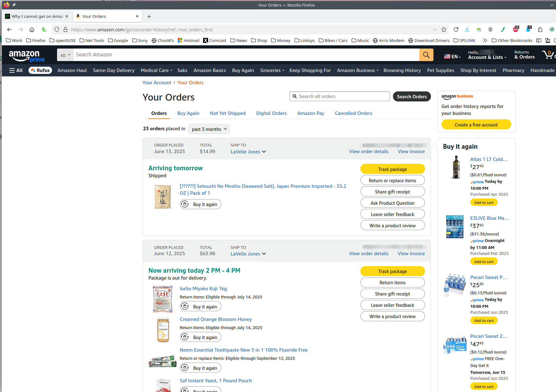This screenshot has width=556, height=392.
Task: Switch to the Digital Orders tab
Action: coord(271,113)
